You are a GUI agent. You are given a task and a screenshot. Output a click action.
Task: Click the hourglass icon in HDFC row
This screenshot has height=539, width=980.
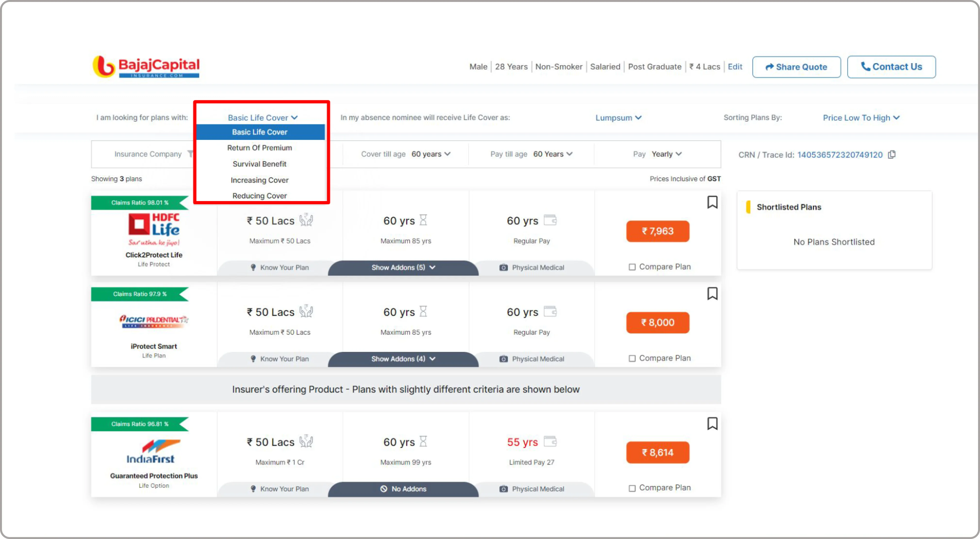coord(423,220)
